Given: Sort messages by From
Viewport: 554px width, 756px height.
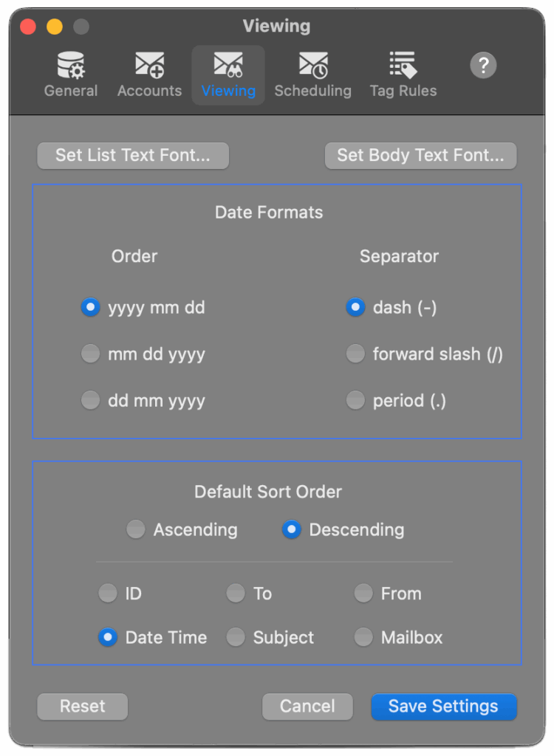Looking at the screenshot, I should [x=363, y=593].
